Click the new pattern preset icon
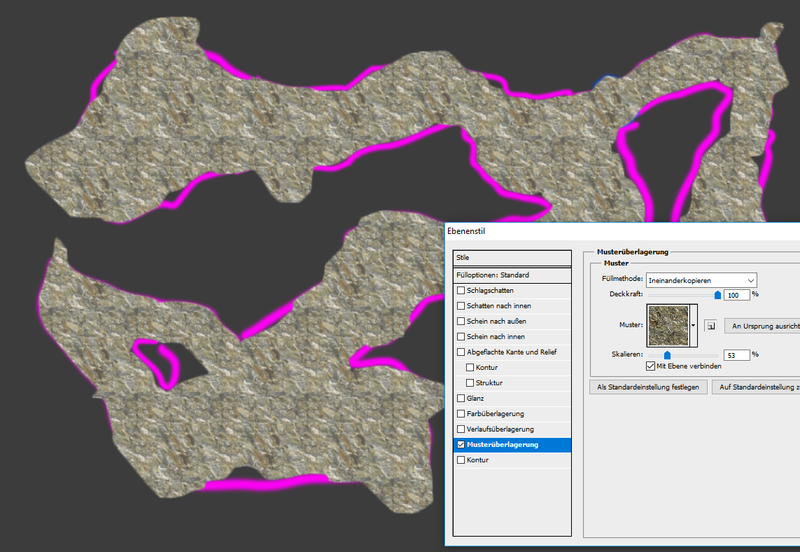 [710, 325]
